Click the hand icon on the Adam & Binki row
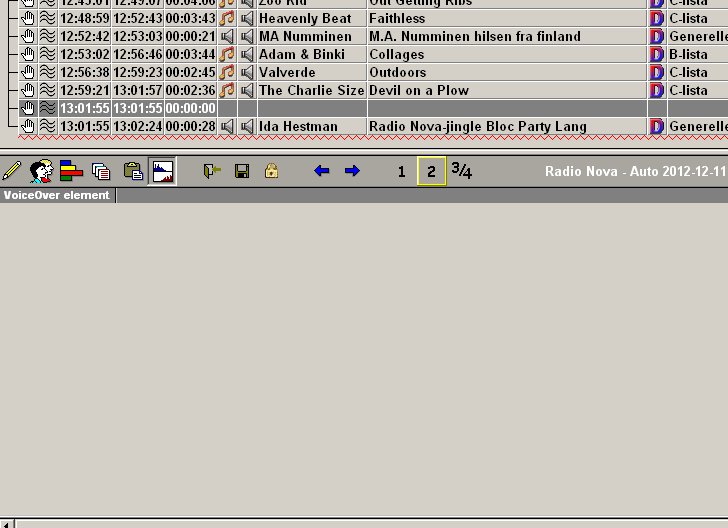Image resolution: width=728 pixels, height=528 pixels. pyautogui.click(x=28, y=54)
